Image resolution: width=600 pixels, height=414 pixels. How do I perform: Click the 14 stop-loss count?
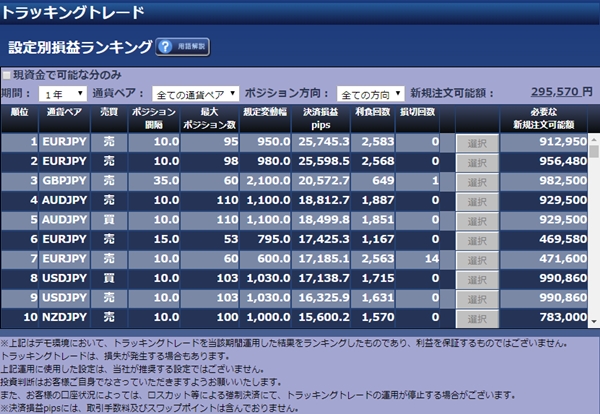432,259
